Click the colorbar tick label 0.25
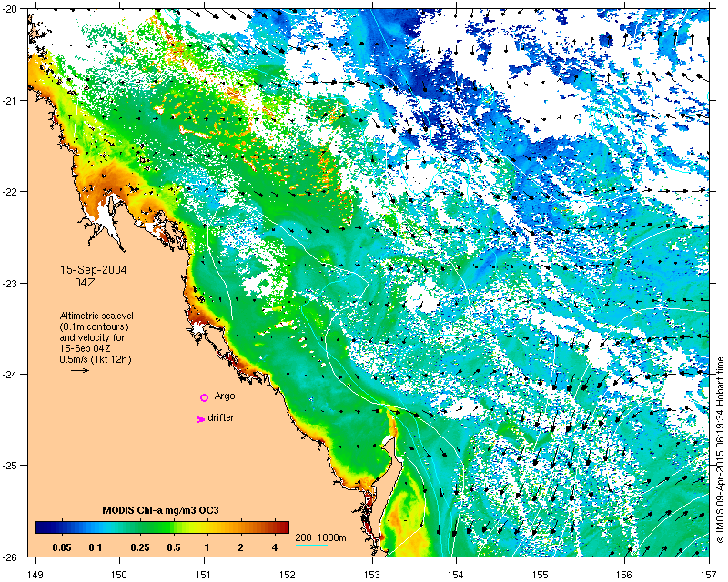728x582 pixels. point(140,547)
